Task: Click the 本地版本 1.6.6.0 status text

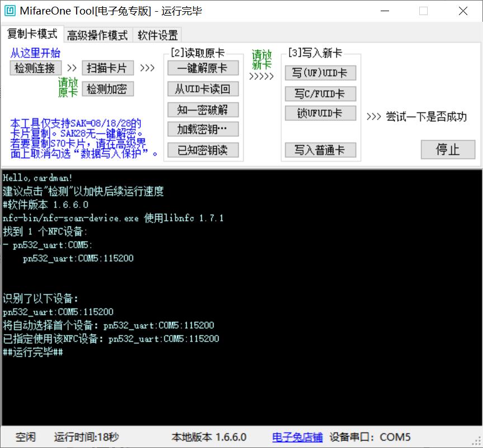Action: point(209,437)
